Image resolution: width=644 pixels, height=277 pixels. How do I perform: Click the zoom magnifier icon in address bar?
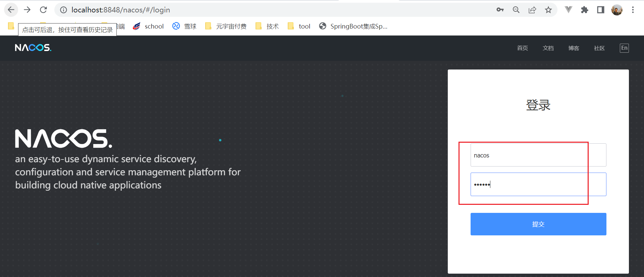(x=516, y=10)
